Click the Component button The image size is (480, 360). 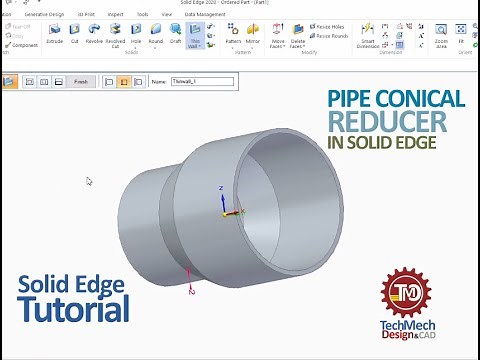point(22,45)
